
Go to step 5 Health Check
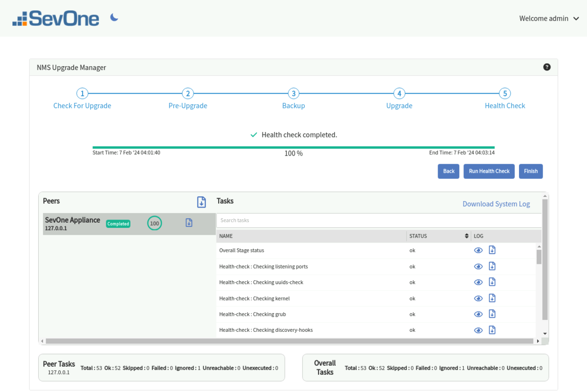coord(505,93)
